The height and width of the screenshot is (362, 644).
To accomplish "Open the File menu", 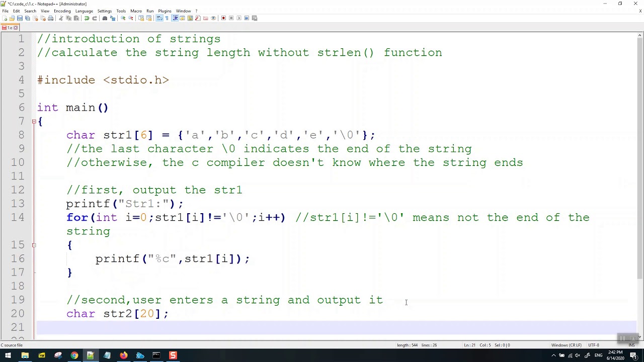I will pyautogui.click(x=5, y=11).
